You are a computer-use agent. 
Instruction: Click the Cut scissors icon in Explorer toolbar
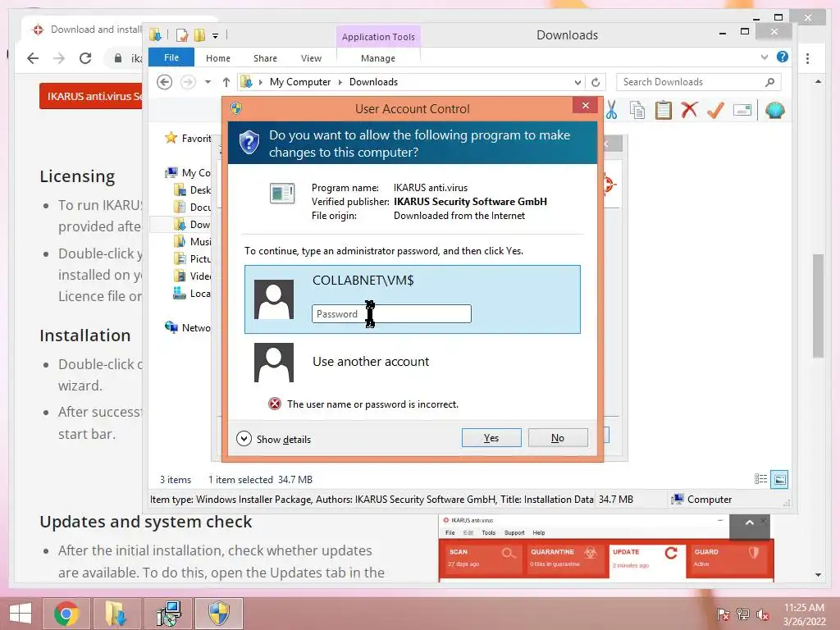(612, 111)
